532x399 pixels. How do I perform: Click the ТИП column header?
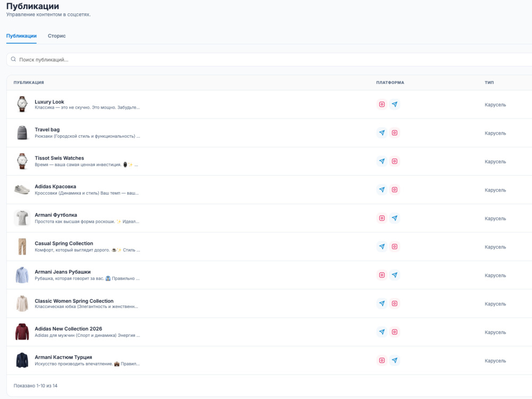(489, 82)
